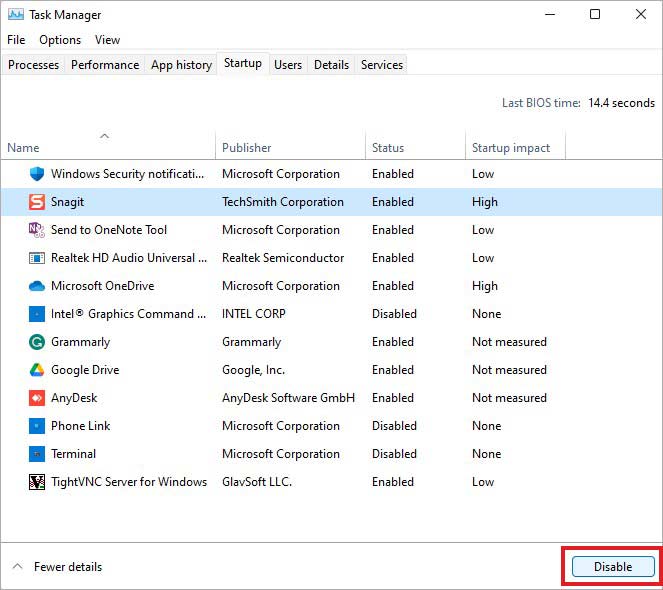Select the Intel Graphics Command entry
Viewport: 663px width, 590px height.
(x=129, y=314)
